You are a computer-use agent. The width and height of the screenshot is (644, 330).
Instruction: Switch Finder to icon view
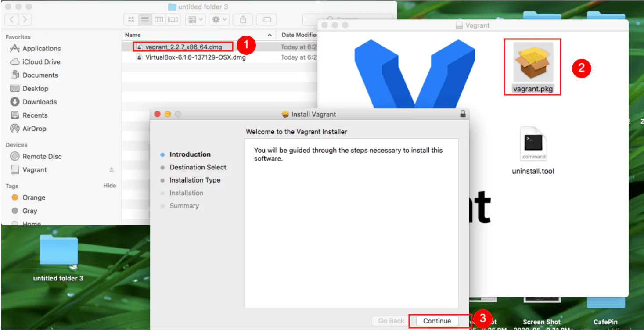coord(131,19)
